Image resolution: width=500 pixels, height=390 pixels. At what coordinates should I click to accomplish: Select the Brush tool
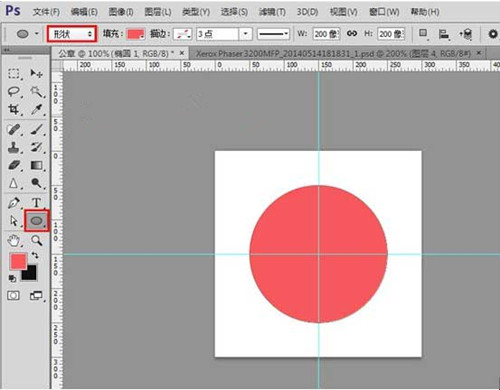[36, 129]
